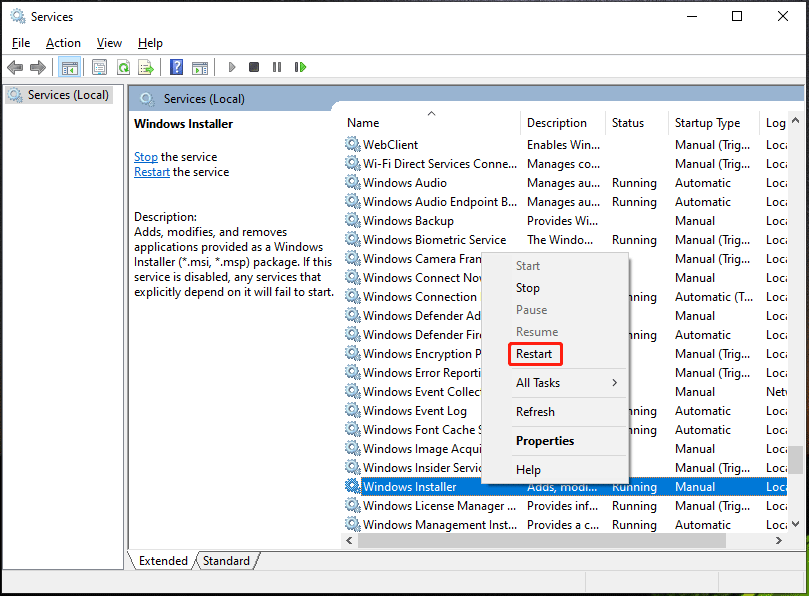Select Services (Local) in the console tree
This screenshot has height=596, width=809.
click(59, 95)
